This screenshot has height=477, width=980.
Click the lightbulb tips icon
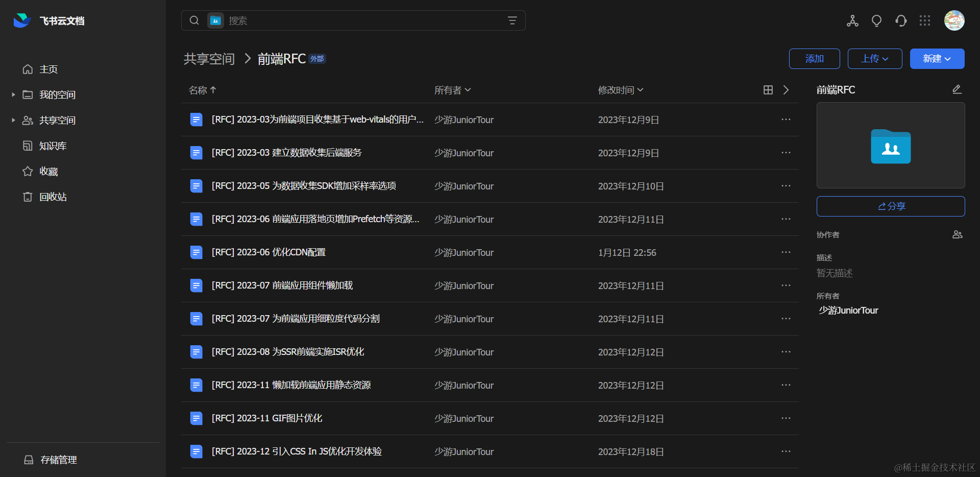[876, 20]
